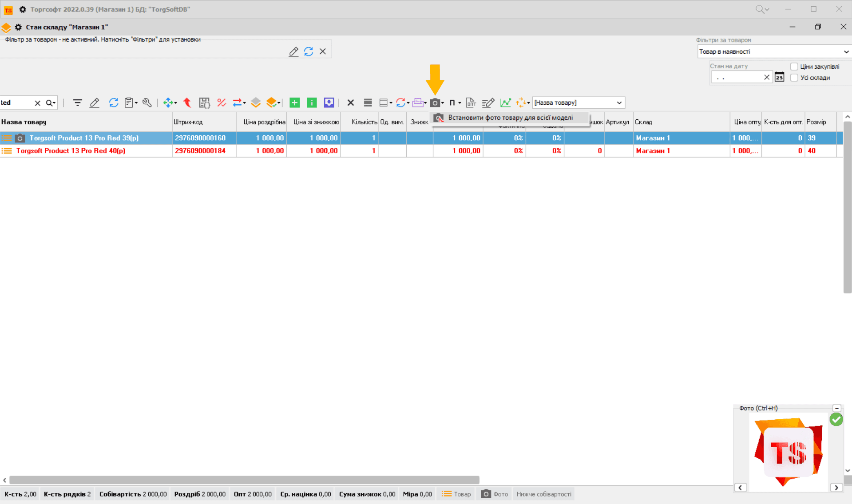
Task: Click the green plus add icon
Action: pos(294,102)
